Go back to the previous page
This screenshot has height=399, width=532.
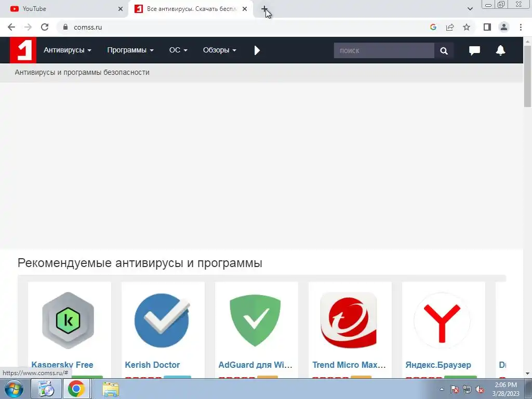click(x=11, y=27)
